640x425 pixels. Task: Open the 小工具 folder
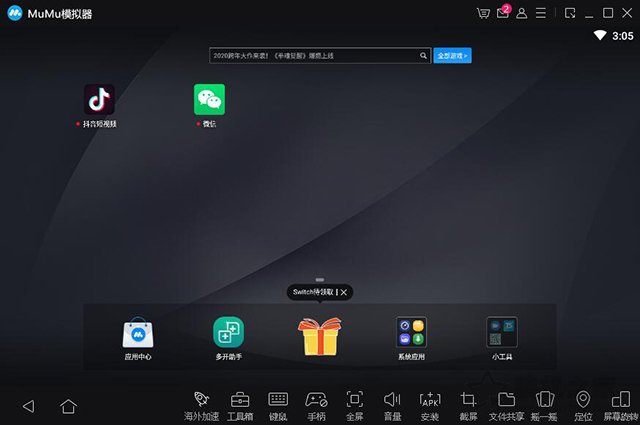click(501, 332)
